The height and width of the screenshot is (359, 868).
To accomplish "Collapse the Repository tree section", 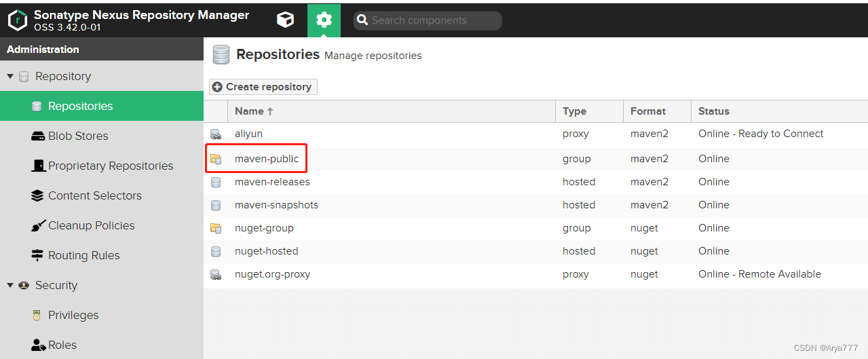I will (x=10, y=76).
